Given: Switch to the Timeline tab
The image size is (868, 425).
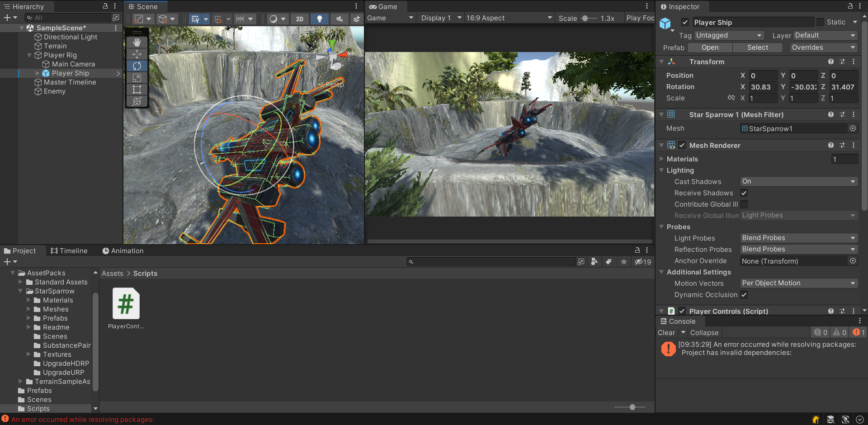Looking at the screenshot, I should 69,251.
